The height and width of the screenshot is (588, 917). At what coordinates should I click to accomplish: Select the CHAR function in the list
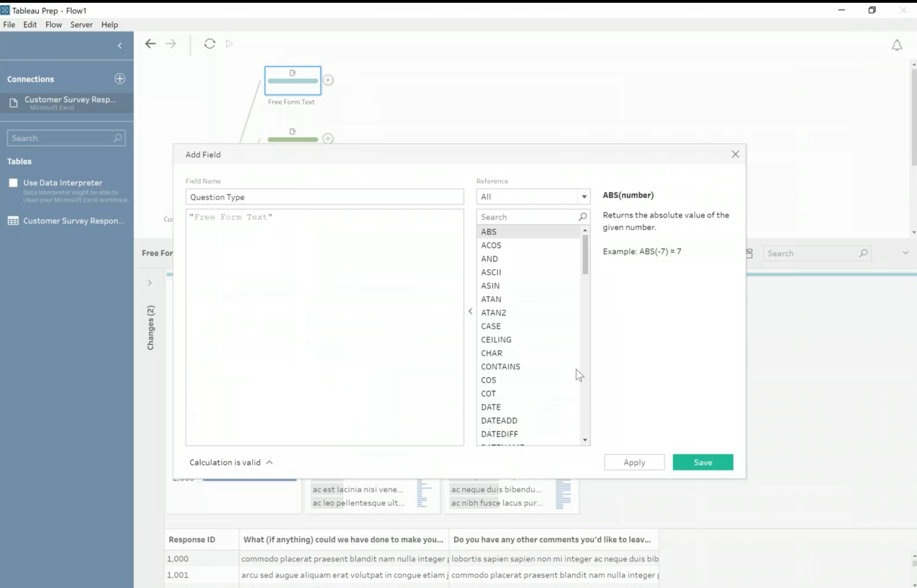pyautogui.click(x=528, y=354)
